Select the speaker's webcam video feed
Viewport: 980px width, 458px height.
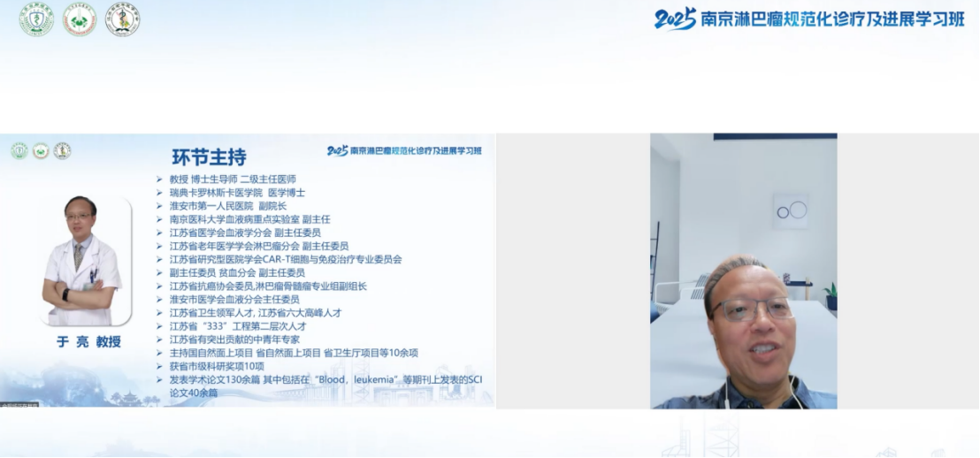point(743,271)
